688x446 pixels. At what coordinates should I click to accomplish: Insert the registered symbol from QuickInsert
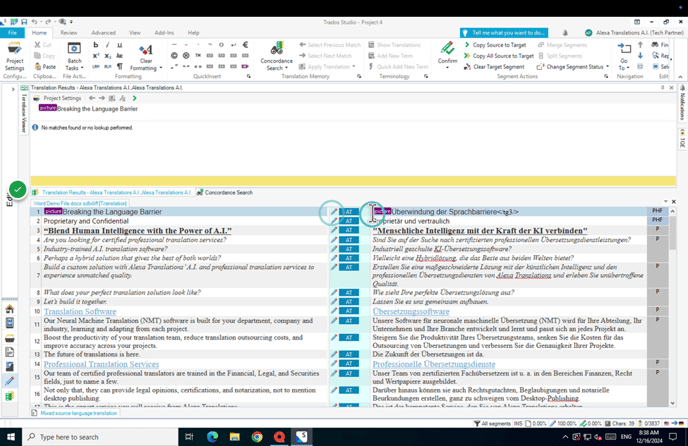pyautogui.click(x=186, y=56)
